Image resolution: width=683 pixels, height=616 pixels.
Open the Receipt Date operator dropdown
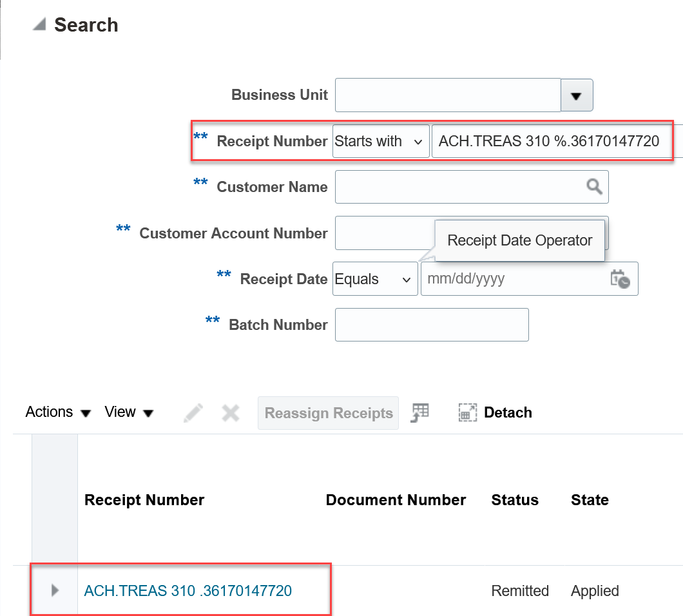coord(375,279)
